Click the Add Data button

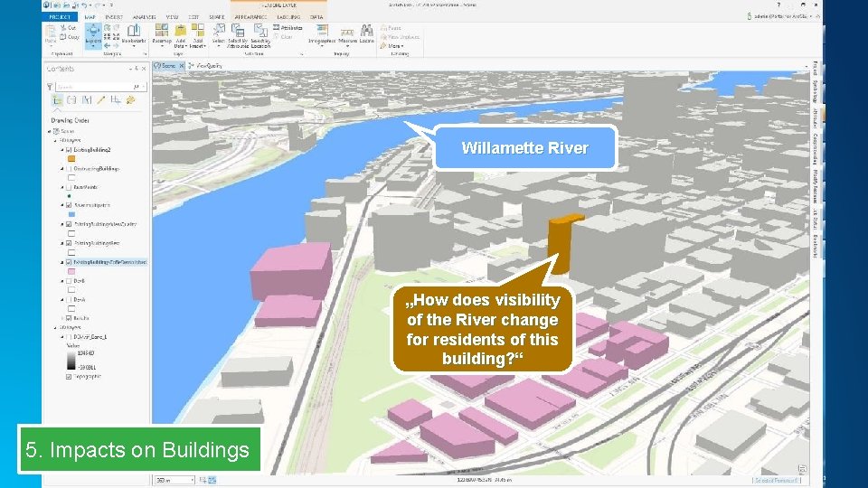tap(181, 35)
